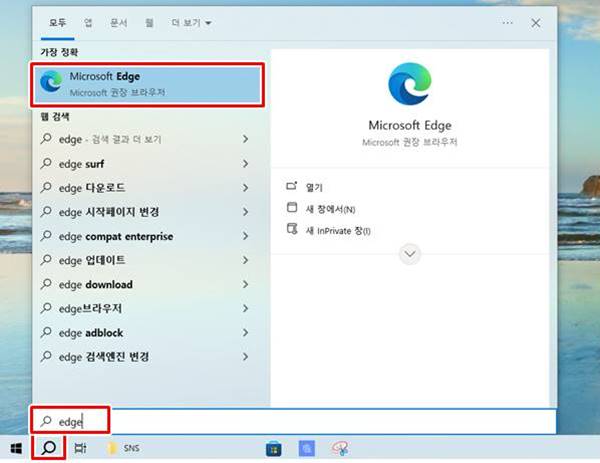Click magnifier icon beside 'edge download'
This screenshot has height=463, width=600.
[46, 284]
